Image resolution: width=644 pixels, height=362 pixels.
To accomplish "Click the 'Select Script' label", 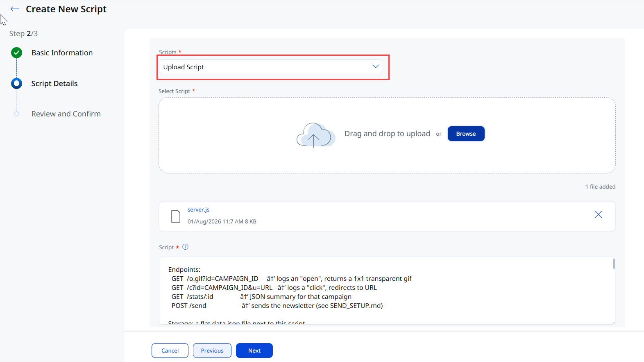I will (x=174, y=91).
